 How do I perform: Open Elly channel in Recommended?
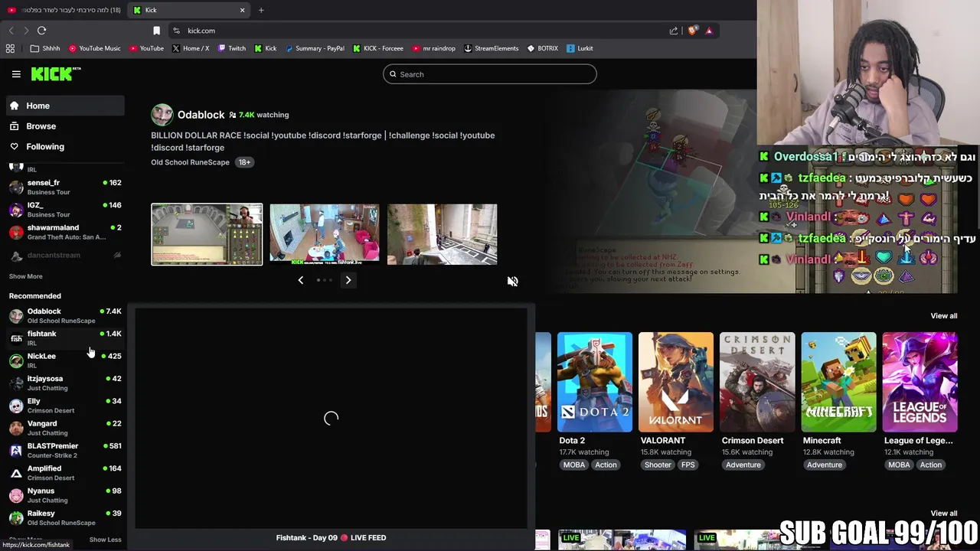pyautogui.click(x=65, y=405)
